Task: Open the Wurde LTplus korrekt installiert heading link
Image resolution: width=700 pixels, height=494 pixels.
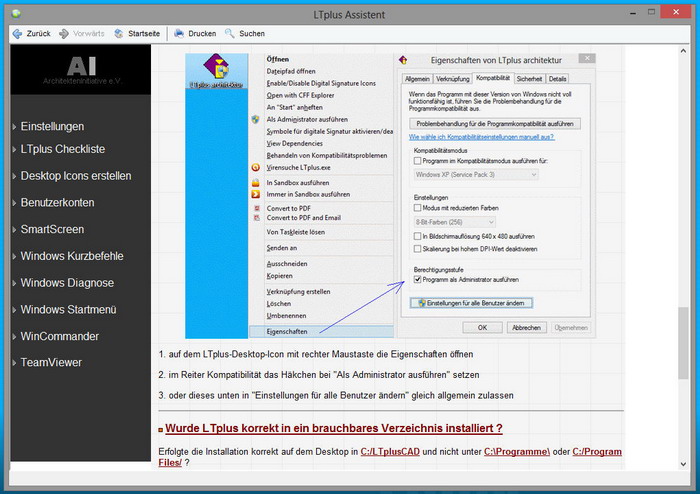Action: [333, 428]
